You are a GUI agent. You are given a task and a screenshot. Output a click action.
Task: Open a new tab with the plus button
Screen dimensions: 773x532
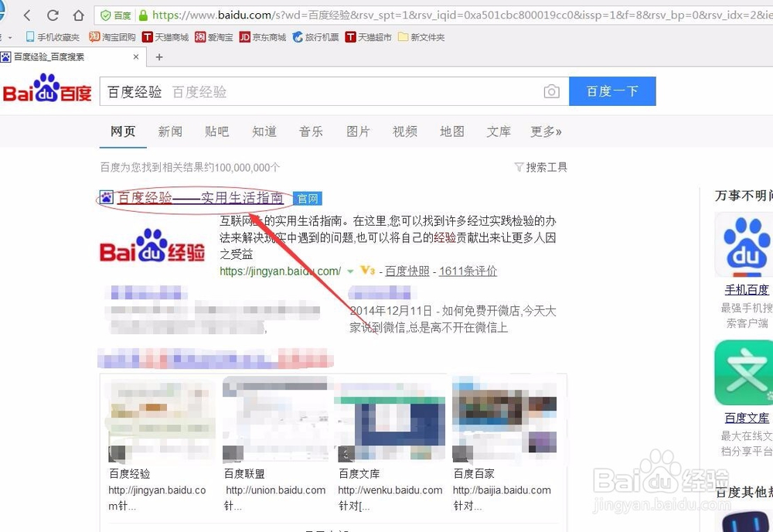pyautogui.click(x=159, y=57)
